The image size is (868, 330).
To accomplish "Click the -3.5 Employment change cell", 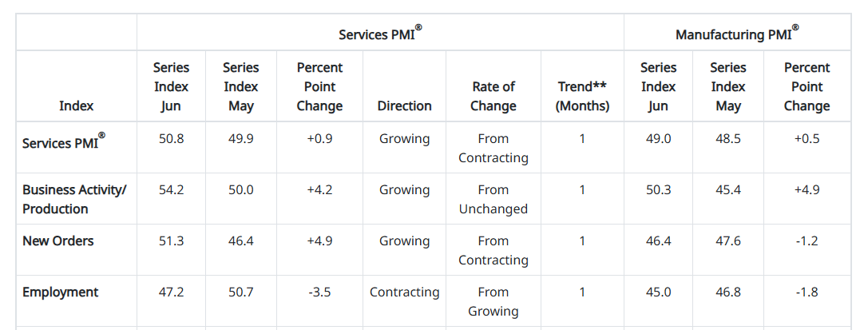I will [x=319, y=292].
